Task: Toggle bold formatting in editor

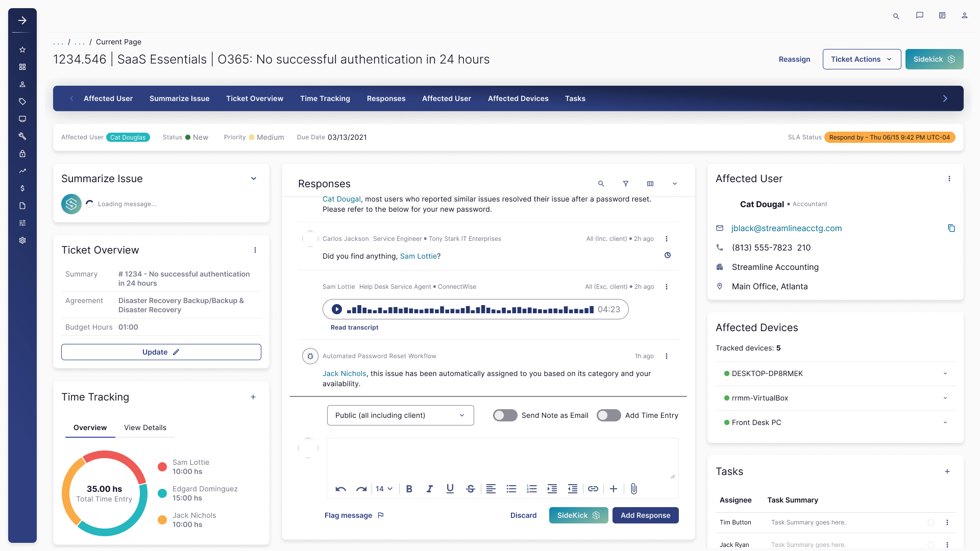Action: (x=409, y=489)
